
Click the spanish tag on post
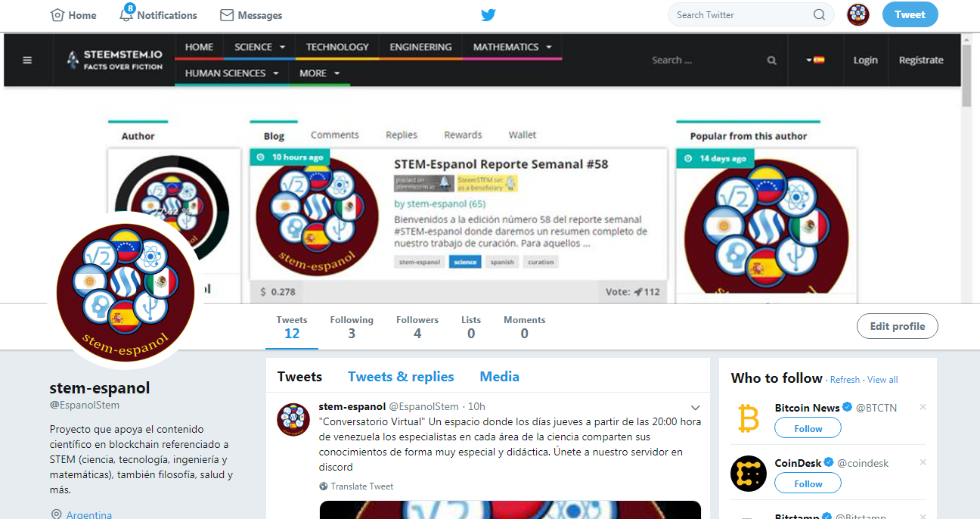[x=502, y=262]
